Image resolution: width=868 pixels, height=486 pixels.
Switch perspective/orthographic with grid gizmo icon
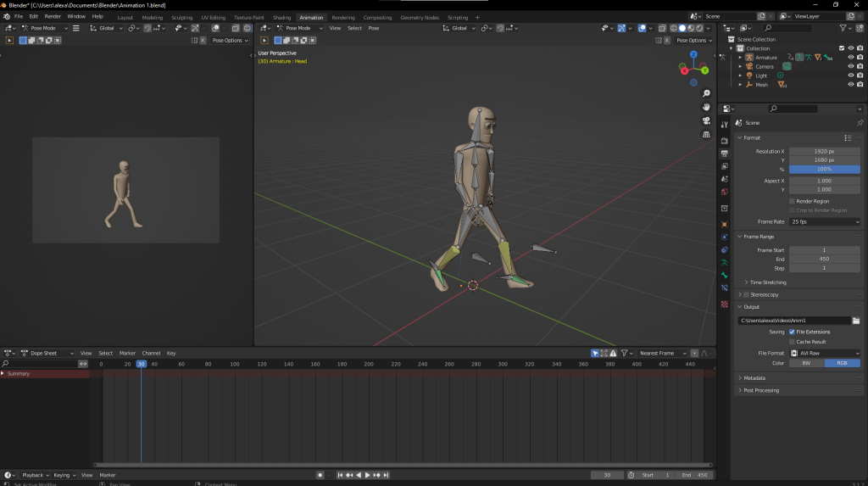(x=706, y=134)
